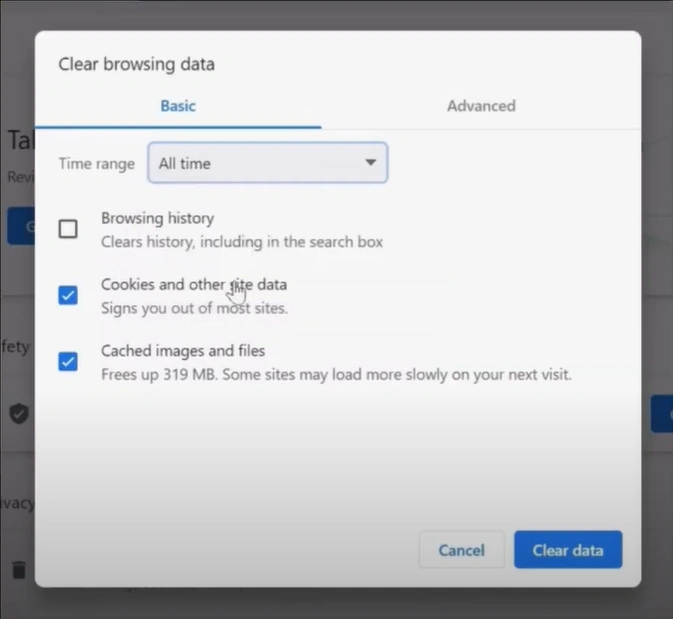
Task: Click the 'Browsing history' label text
Action: (158, 218)
